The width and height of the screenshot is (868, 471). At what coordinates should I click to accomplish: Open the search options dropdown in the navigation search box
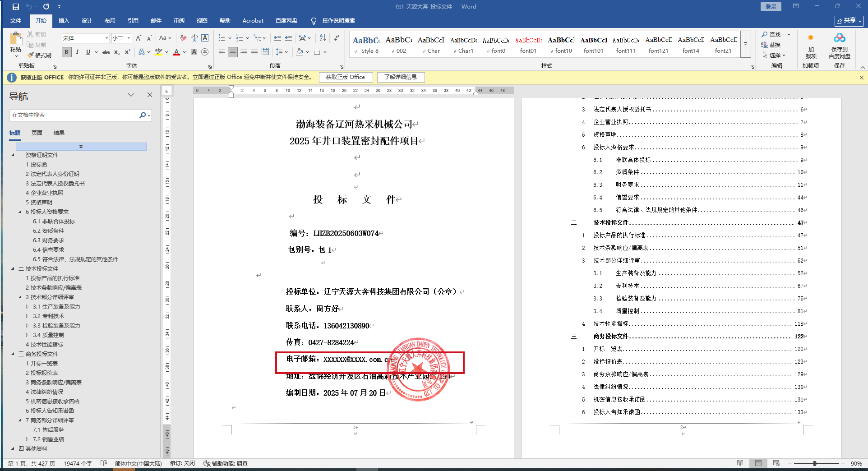pos(149,115)
